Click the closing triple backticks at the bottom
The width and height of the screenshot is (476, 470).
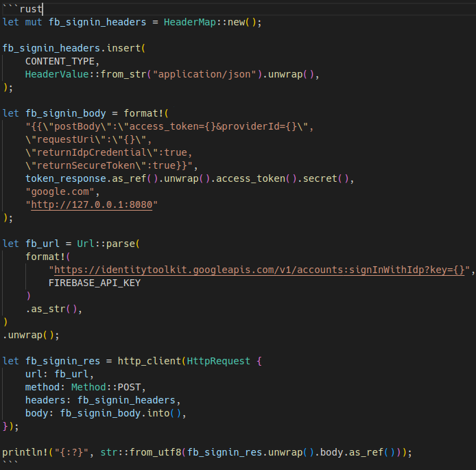click(10, 465)
